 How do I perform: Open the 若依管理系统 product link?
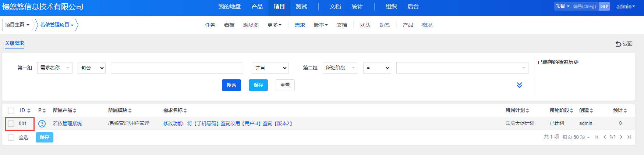(x=67, y=124)
